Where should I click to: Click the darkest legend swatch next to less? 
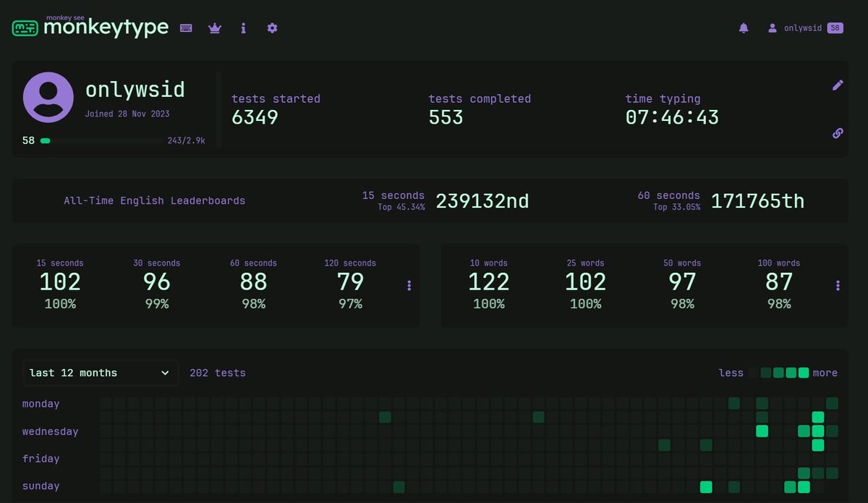coord(754,373)
